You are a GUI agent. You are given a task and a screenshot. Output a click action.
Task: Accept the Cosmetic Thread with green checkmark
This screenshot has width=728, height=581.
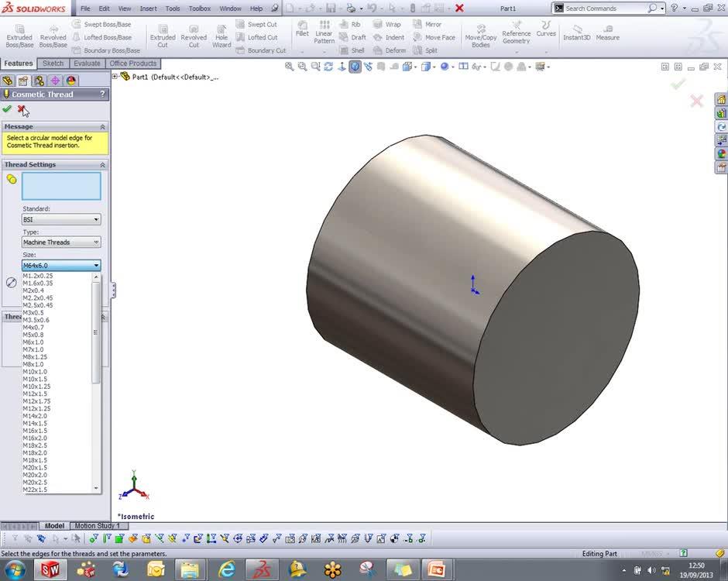7,109
